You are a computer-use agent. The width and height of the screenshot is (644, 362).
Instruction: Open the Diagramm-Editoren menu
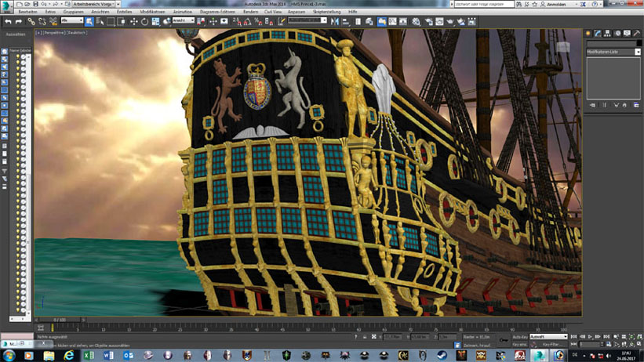[217, 12]
